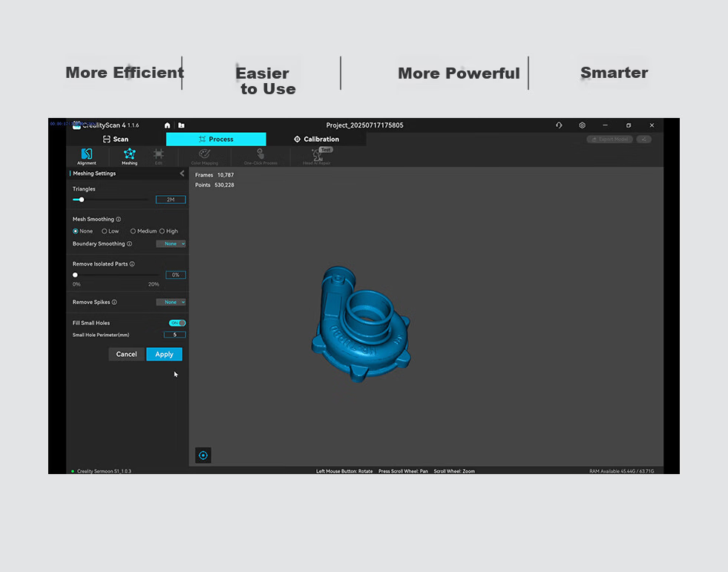Open the Boundary Smoothing dropdown

[171, 244]
